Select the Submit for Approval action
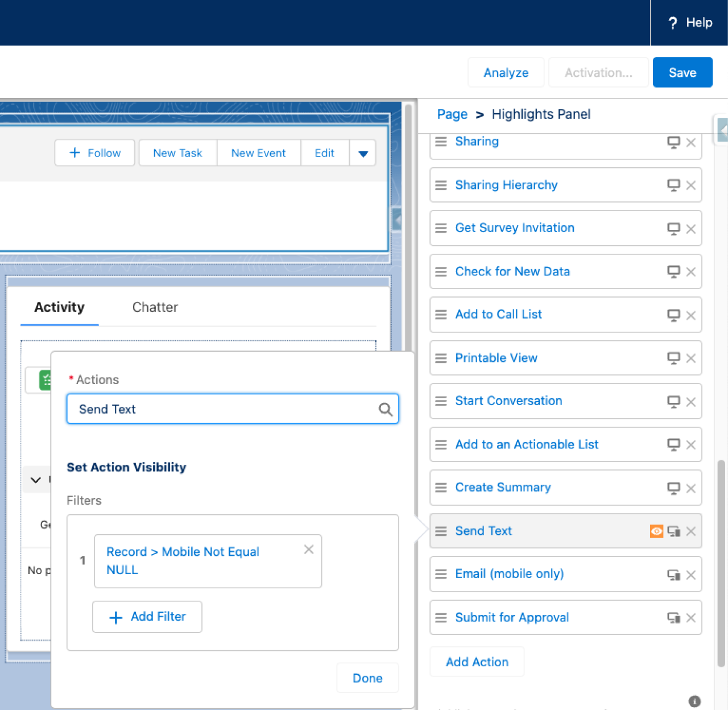The height and width of the screenshot is (710, 728). coord(512,617)
